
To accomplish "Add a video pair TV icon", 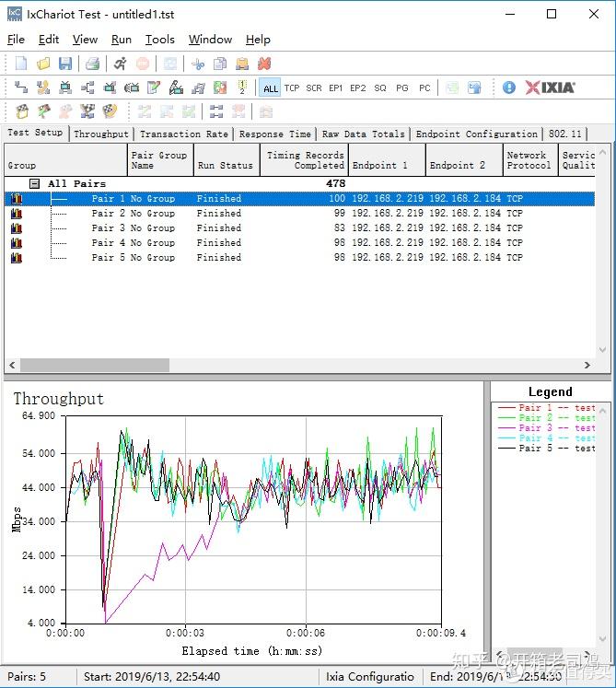I will pyautogui.click(x=65, y=87).
